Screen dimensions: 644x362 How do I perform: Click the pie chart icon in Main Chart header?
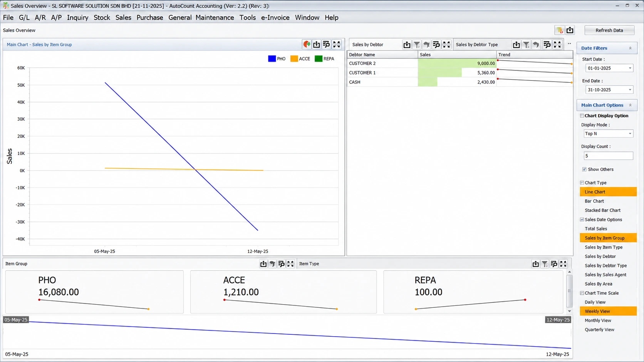coord(307,44)
